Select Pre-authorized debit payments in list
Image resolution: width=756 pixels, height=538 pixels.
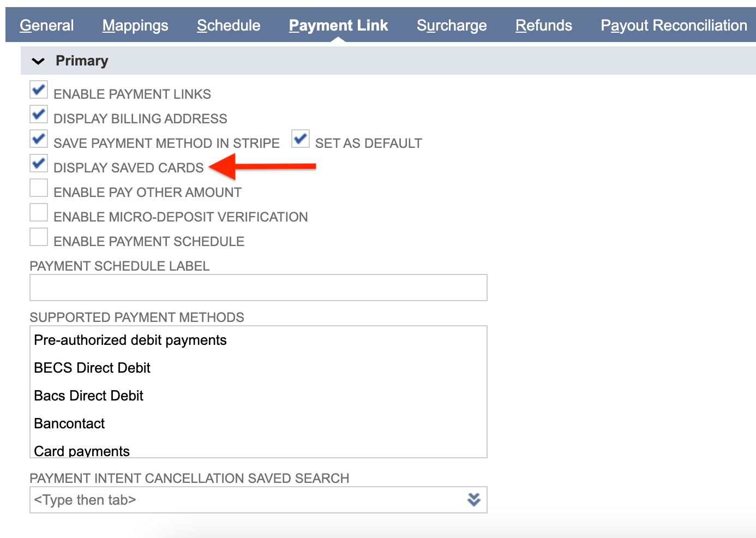click(130, 340)
